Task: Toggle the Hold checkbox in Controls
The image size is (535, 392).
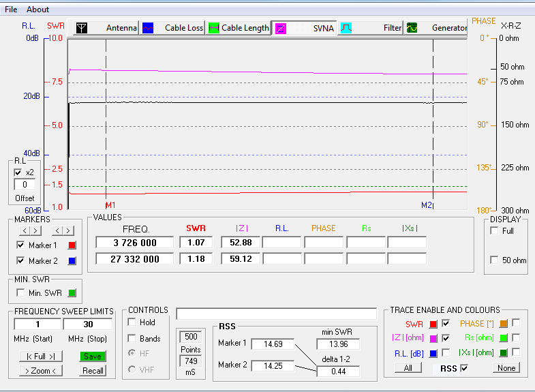Action: coord(132,322)
